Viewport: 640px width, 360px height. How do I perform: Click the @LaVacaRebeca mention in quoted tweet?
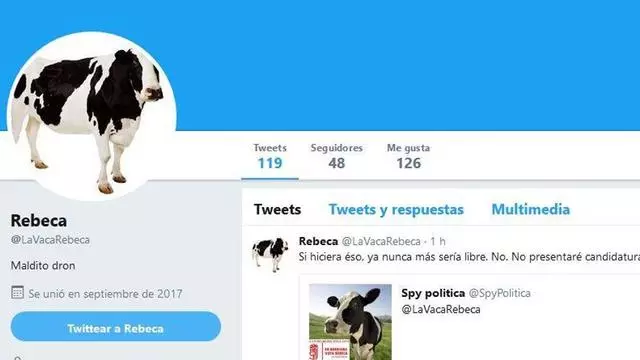tap(441, 309)
